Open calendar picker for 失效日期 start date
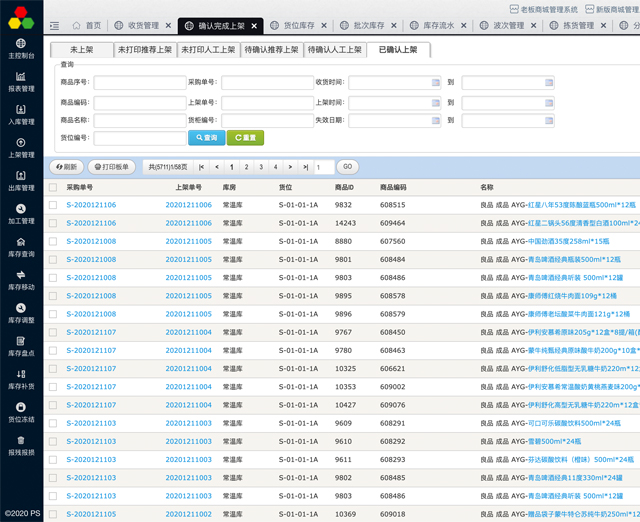Viewport: 640px width, 522px height. click(x=435, y=120)
